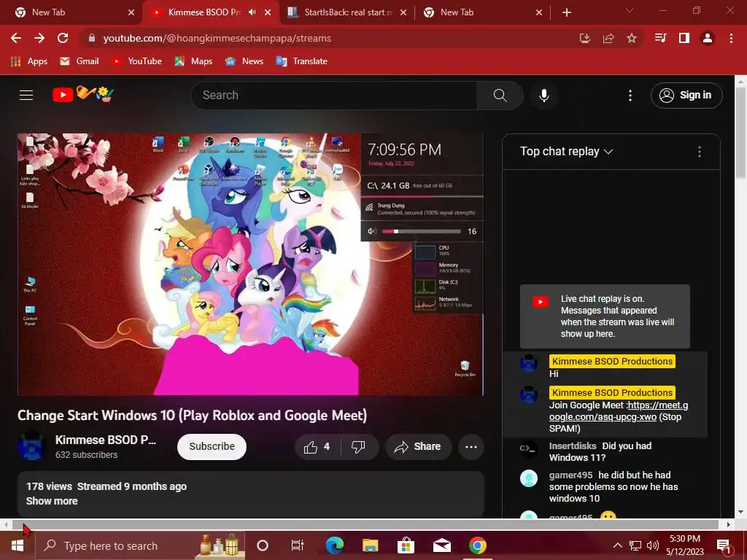Image resolution: width=747 pixels, height=560 pixels.
Task: Open the YouTube hamburger guide menu
Action: click(26, 96)
